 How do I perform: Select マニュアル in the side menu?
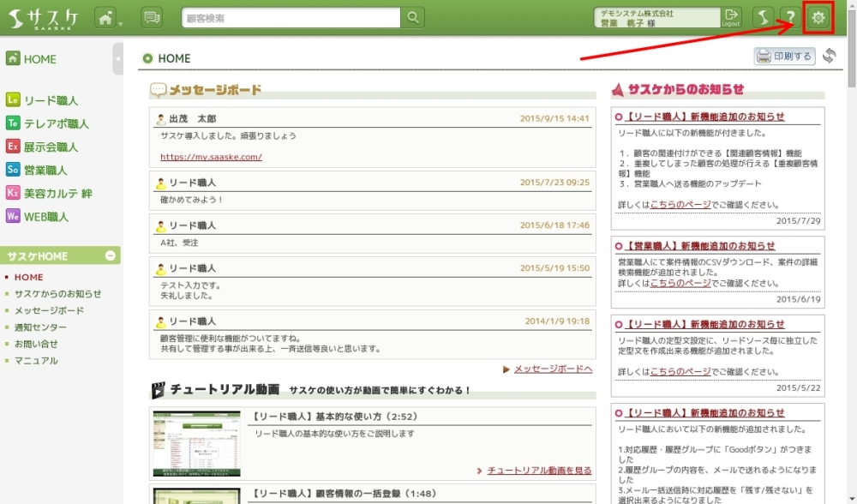pos(36,361)
